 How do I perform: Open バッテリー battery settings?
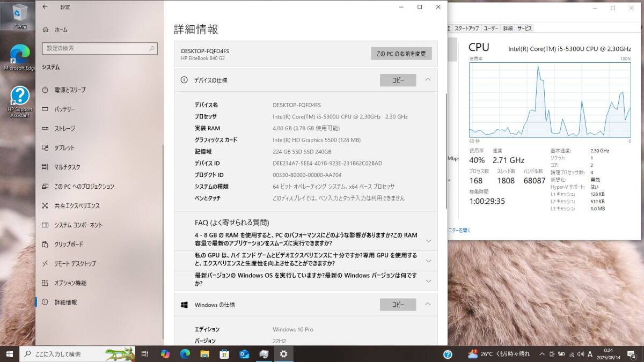coord(58,109)
